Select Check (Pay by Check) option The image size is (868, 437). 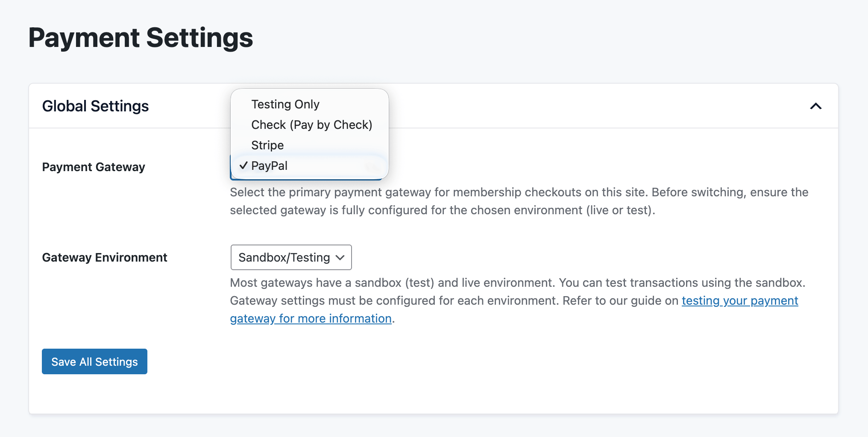311,125
